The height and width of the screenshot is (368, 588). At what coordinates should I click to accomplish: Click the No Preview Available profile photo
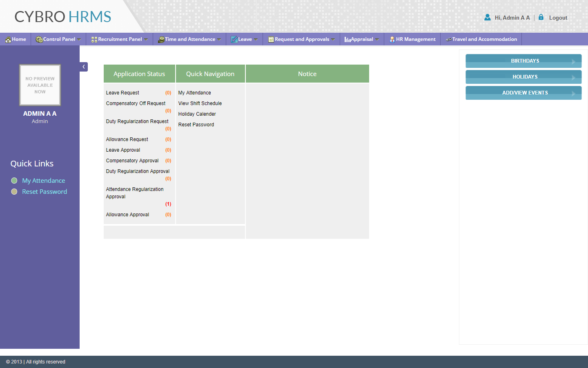pos(40,85)
